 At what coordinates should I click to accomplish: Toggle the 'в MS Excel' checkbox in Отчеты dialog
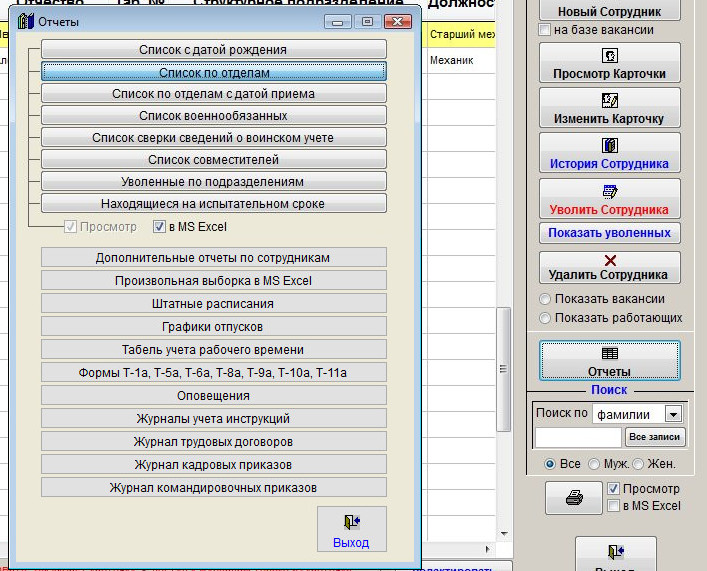pyautogui.click(x=159, y=226)
